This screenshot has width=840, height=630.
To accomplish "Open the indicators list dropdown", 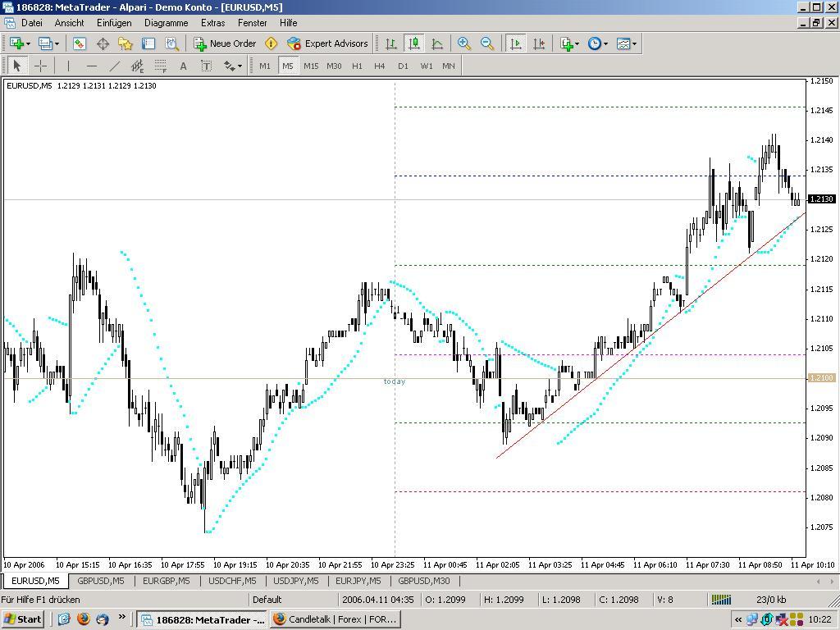I will pos(577,43).
